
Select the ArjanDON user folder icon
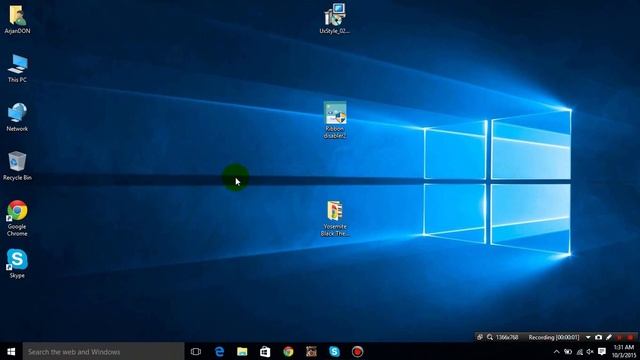point(17,19)
